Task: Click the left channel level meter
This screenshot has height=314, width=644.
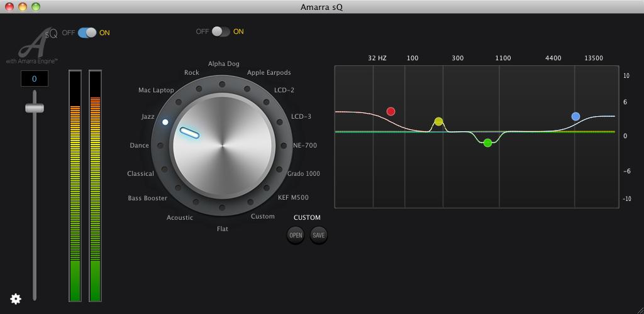Action: tap(75, 186)
